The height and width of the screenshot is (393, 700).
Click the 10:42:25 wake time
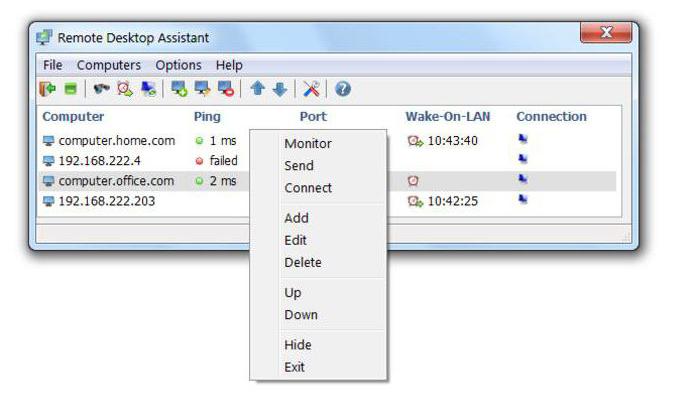pos(453,201)
